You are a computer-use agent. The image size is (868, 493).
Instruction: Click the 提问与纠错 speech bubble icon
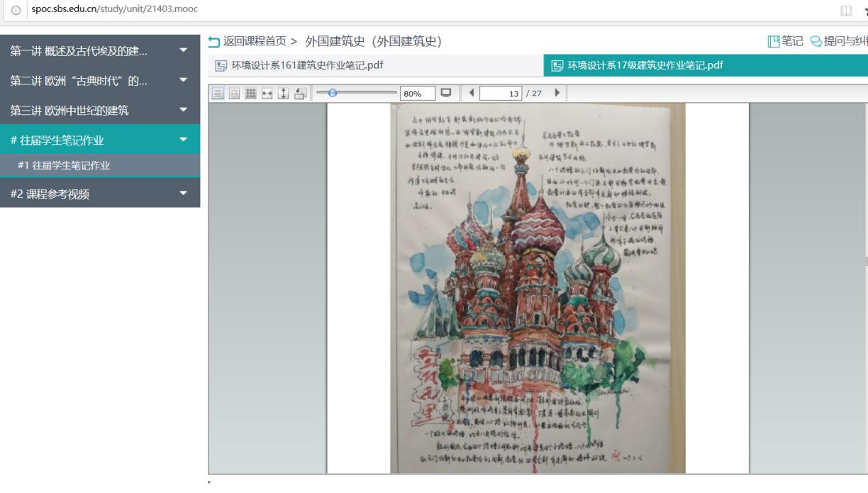pyautogui.click(x=816, y=41)
